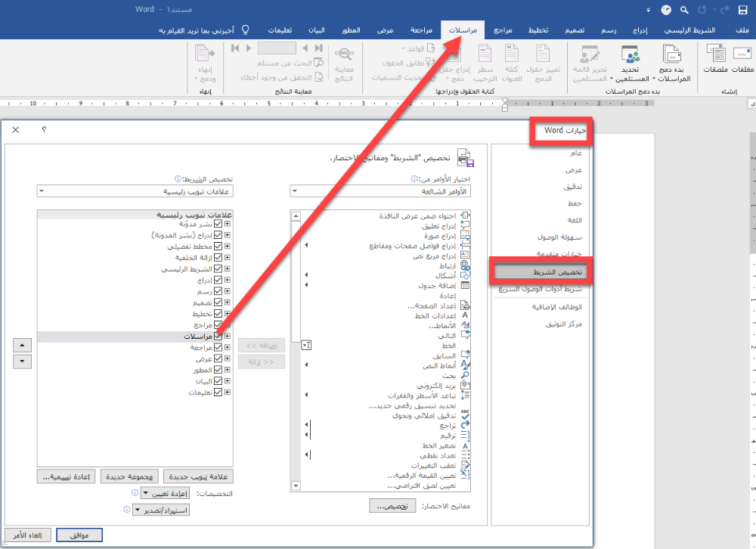Click the commands list scrollbar down arrow
Screen dimensions: 756x549
pos(296,485)
